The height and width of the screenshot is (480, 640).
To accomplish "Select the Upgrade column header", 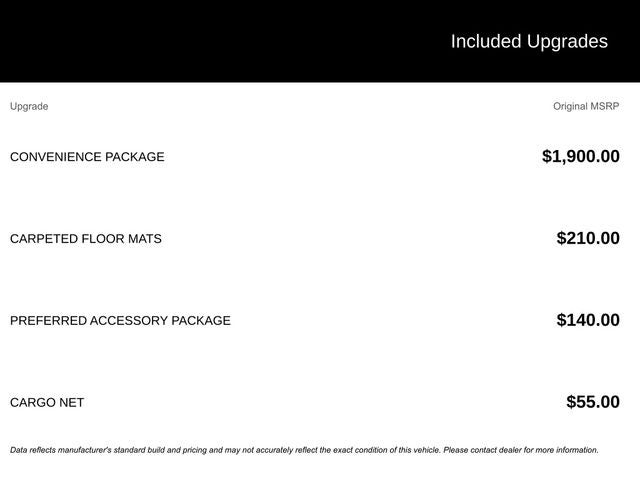I will click(x=29, y=106).
